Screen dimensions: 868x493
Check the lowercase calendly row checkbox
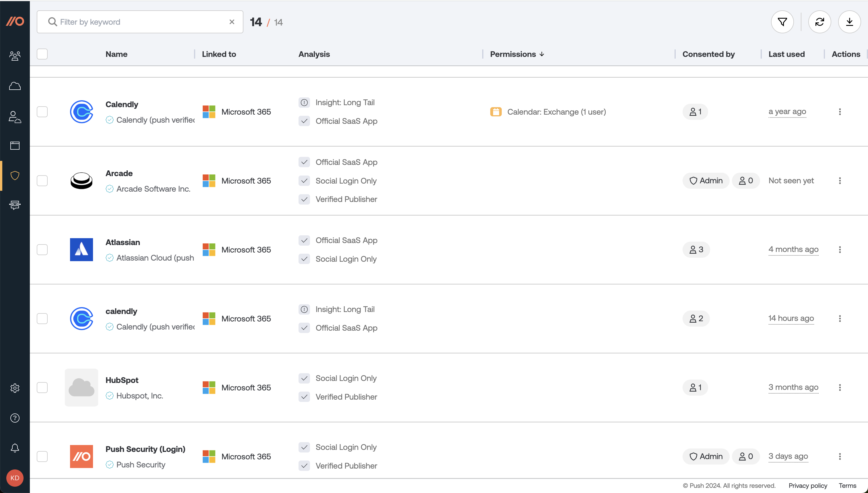42,319
